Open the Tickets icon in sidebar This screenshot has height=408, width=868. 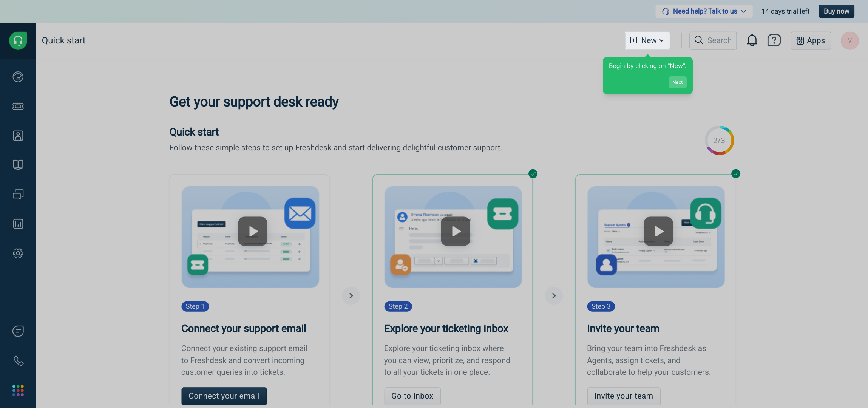point(18,106)
